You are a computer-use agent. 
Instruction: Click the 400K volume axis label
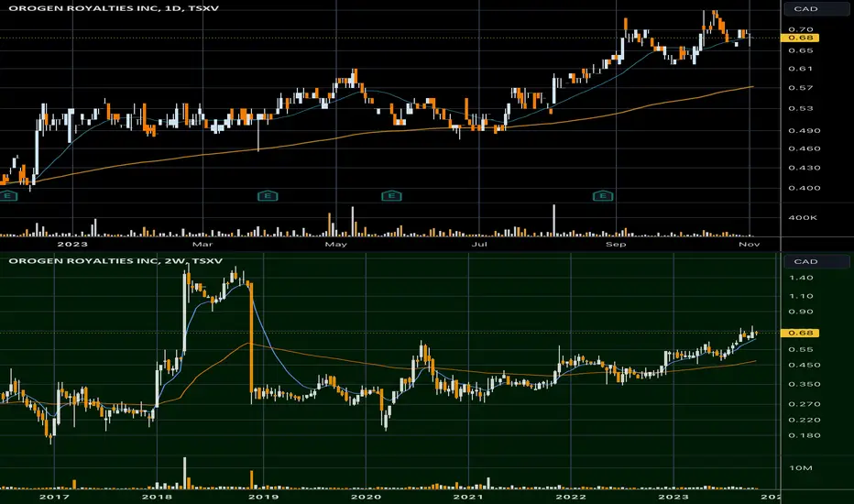pos(803,217)
